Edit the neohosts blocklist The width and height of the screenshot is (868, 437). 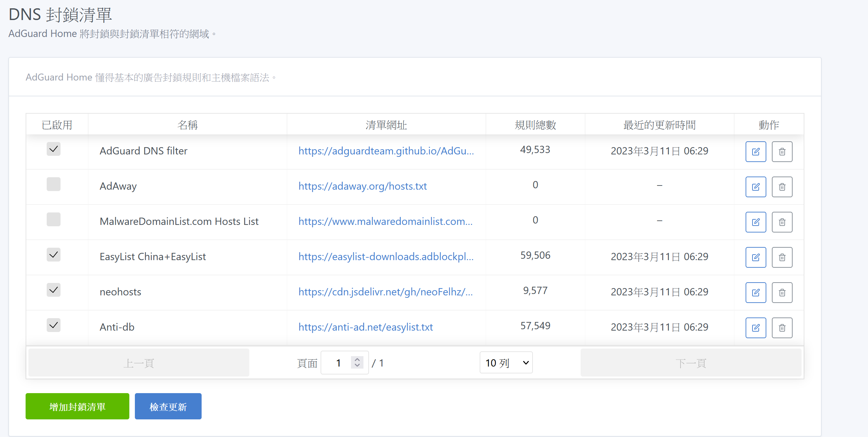756,293
